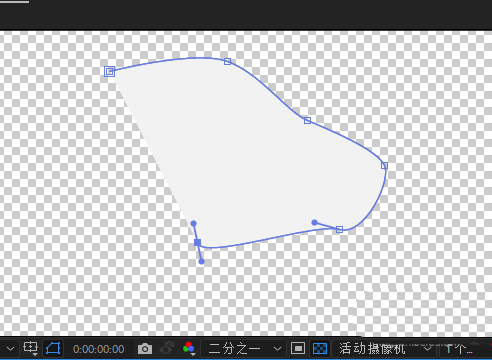Click the region of interest icon
492x360 pixels.
(x=298, y=349)
